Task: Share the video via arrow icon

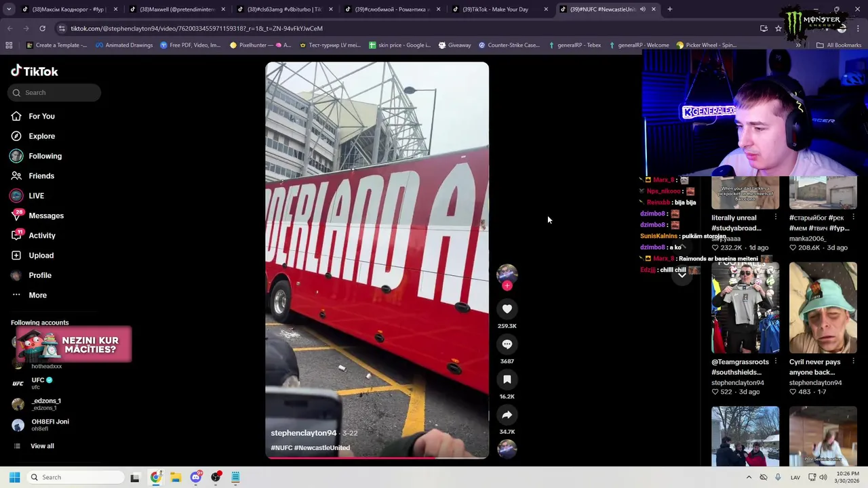Action: [507, 415]
